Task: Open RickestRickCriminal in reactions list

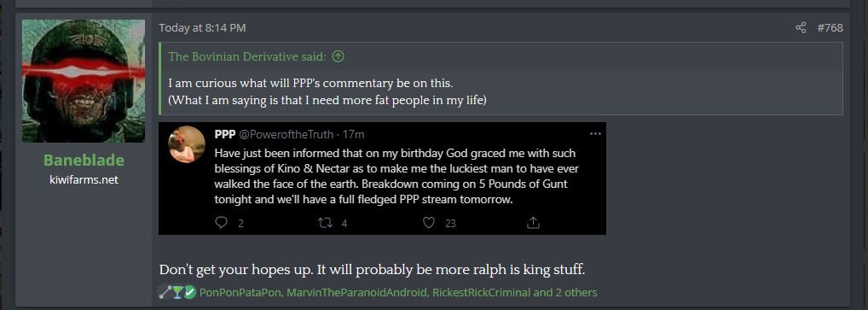Action: (481, 292)
